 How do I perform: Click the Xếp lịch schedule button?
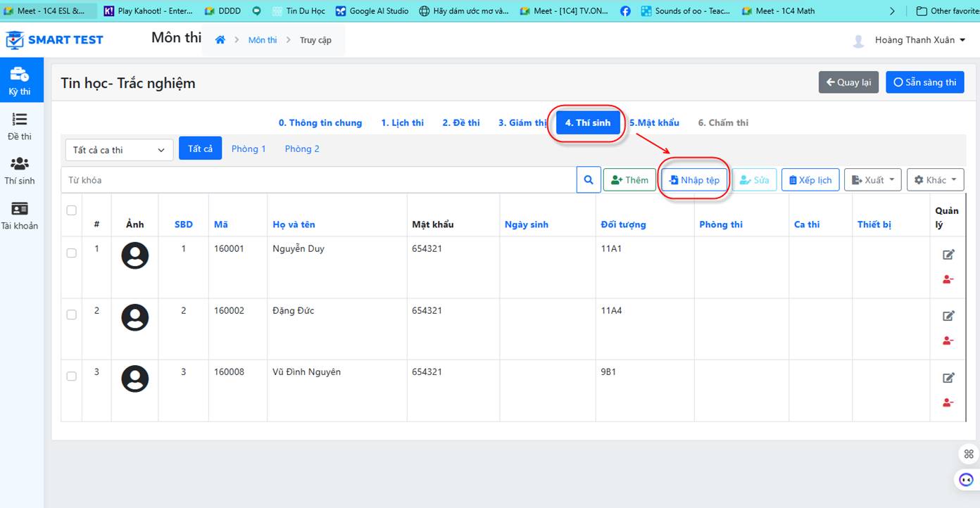pyautogui.click(x=810, y=180)
